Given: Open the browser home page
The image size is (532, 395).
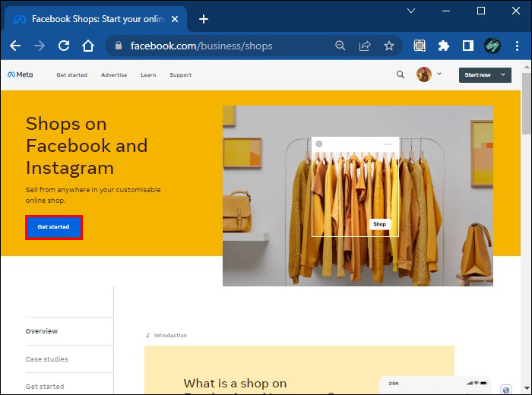Looking at the screenshot, I should point(88,46).
